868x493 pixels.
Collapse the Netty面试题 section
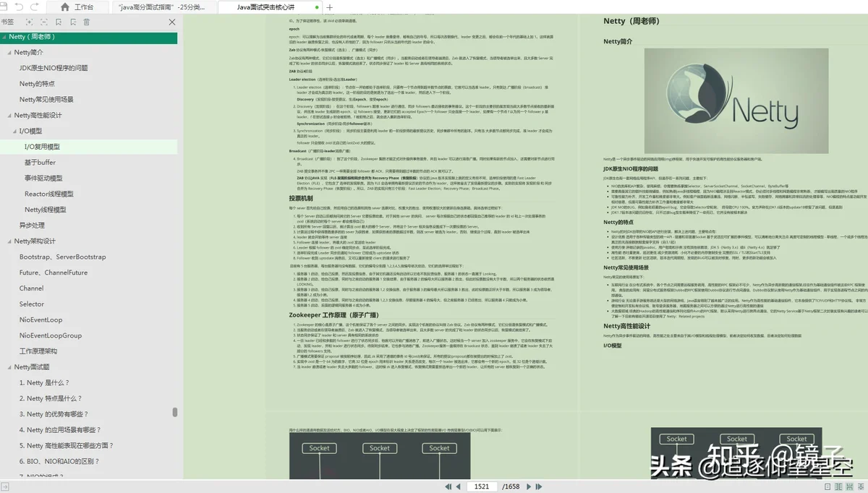pos(8,367)
